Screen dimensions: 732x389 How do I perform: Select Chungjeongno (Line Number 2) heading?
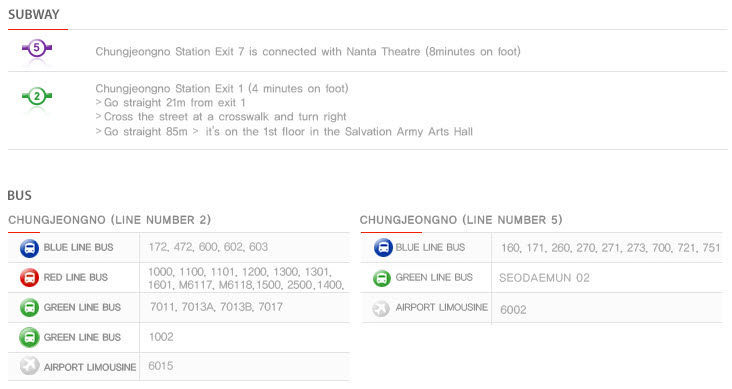109,220
